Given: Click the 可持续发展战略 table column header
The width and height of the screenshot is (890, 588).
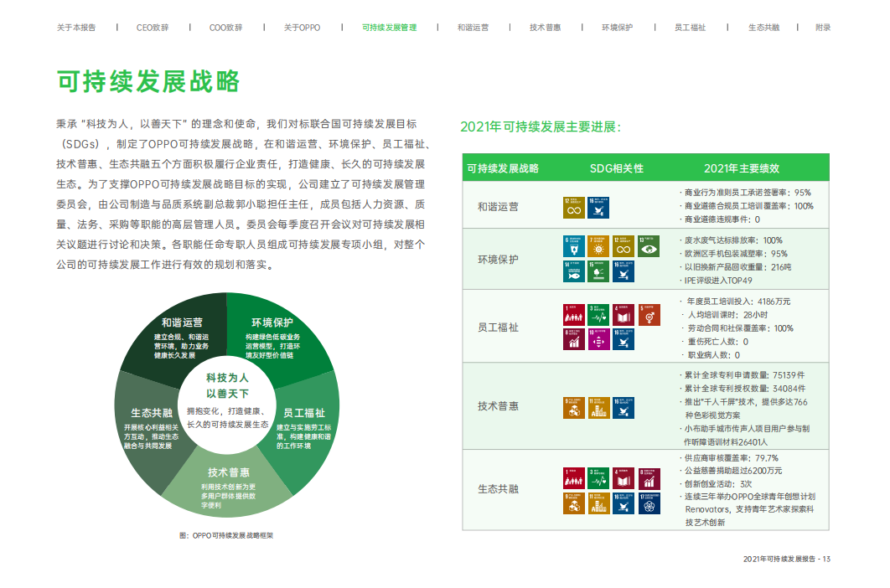Looking at the screenshot, I should tap(503, 168).
